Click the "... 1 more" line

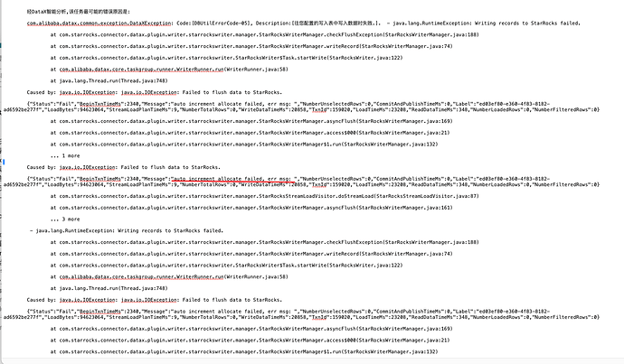tap(65, 155)
